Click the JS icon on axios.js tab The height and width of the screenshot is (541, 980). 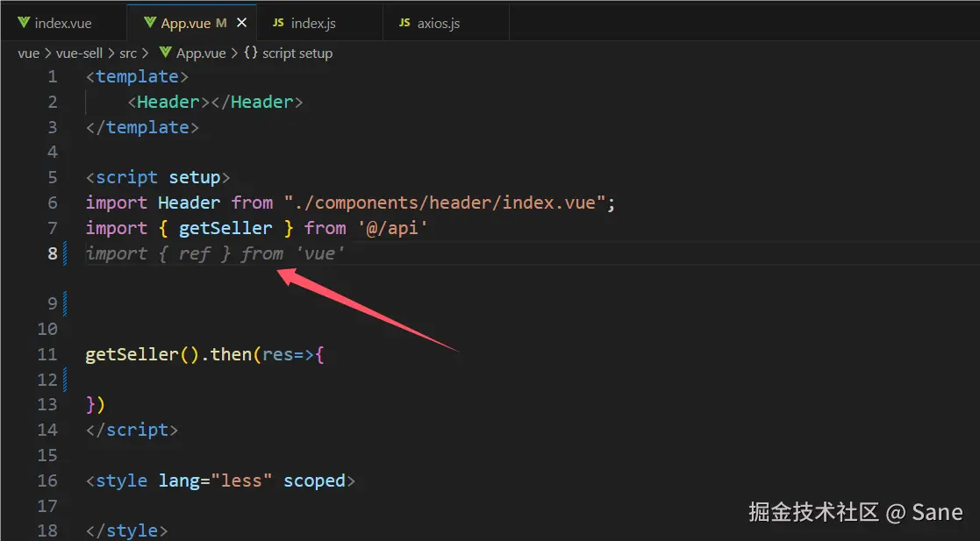(x=404, y=23)
